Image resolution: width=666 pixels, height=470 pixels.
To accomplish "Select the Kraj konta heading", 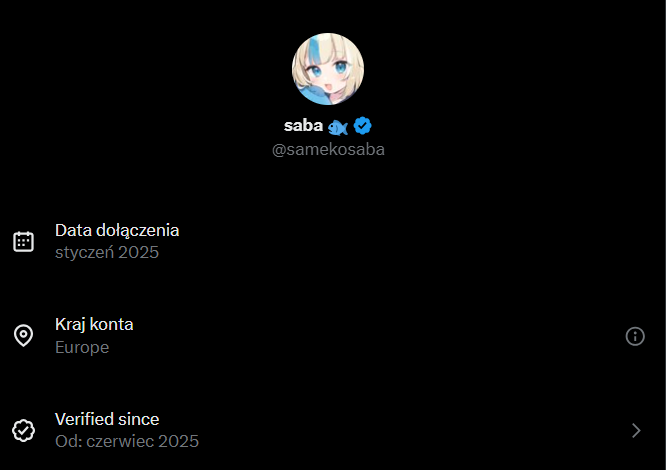I will 94,324.
